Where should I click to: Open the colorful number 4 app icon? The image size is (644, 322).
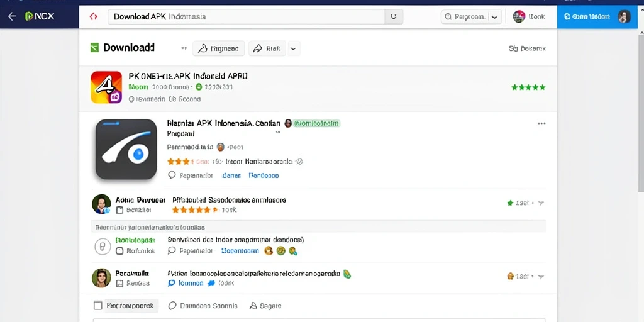pos(106,87)
